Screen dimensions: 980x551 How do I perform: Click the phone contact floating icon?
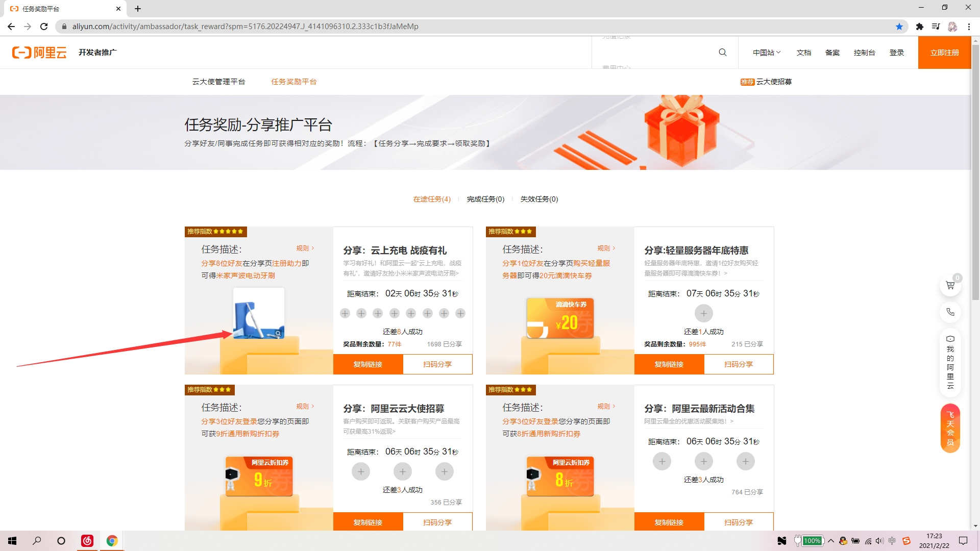pyautogui.click(x=950, y=312)
